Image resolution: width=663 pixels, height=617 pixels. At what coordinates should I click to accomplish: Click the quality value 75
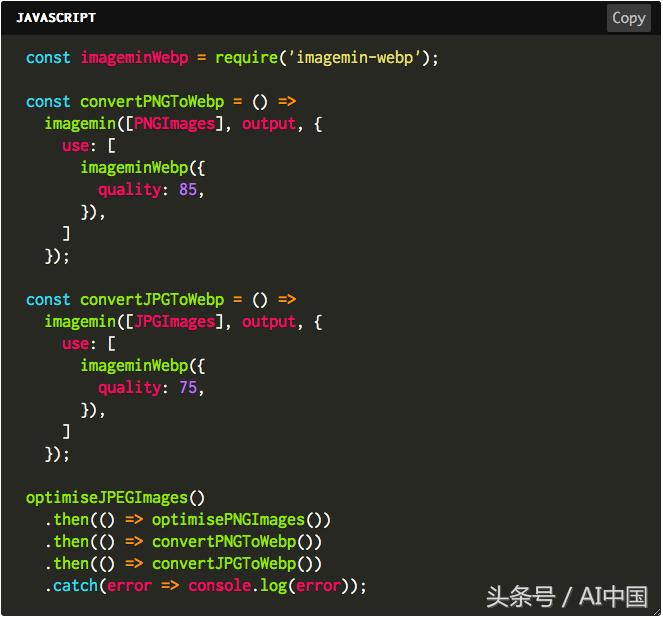point(188,387)
